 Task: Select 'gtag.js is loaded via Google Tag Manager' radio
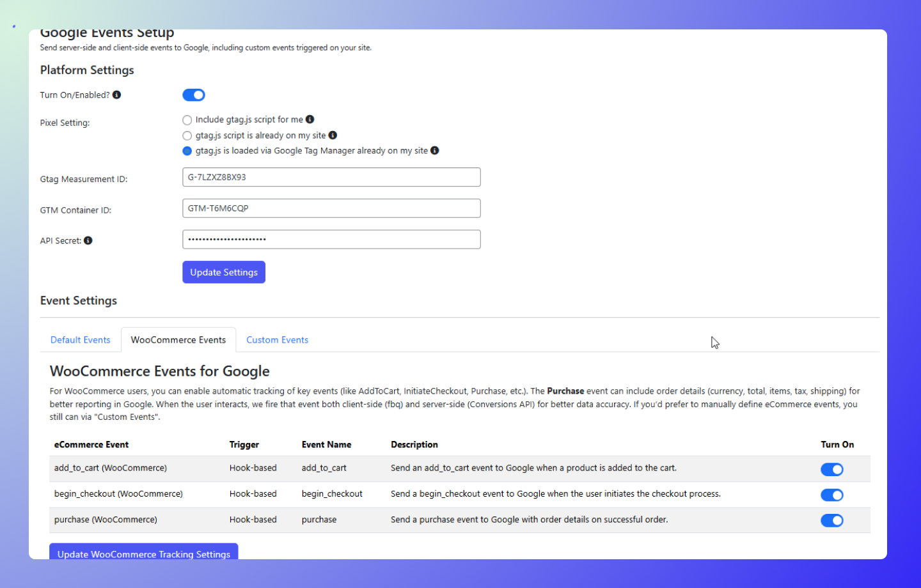tap(187, 151)
